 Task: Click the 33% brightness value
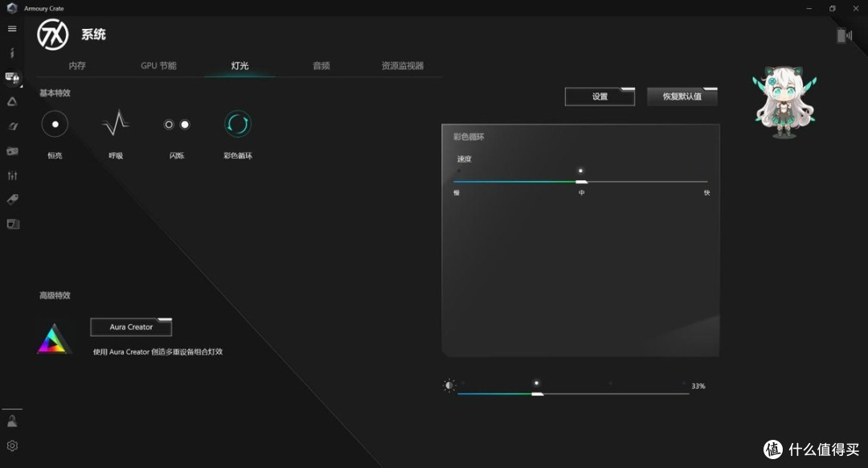click(698, 386)
